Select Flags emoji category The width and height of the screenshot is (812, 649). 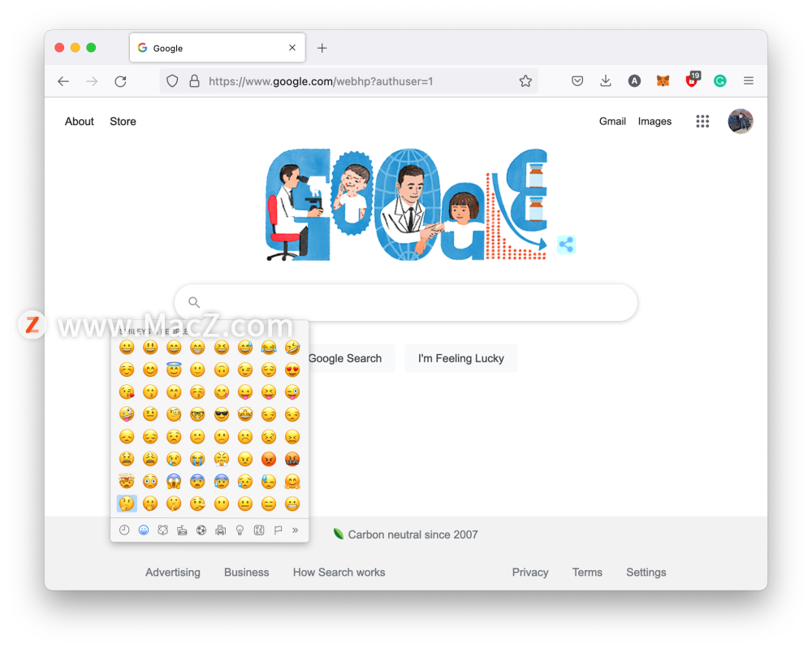[x=278, y=530]
